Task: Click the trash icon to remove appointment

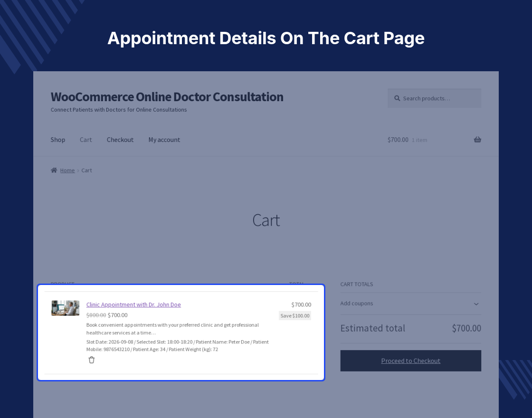Action: (x=92, y=360)
